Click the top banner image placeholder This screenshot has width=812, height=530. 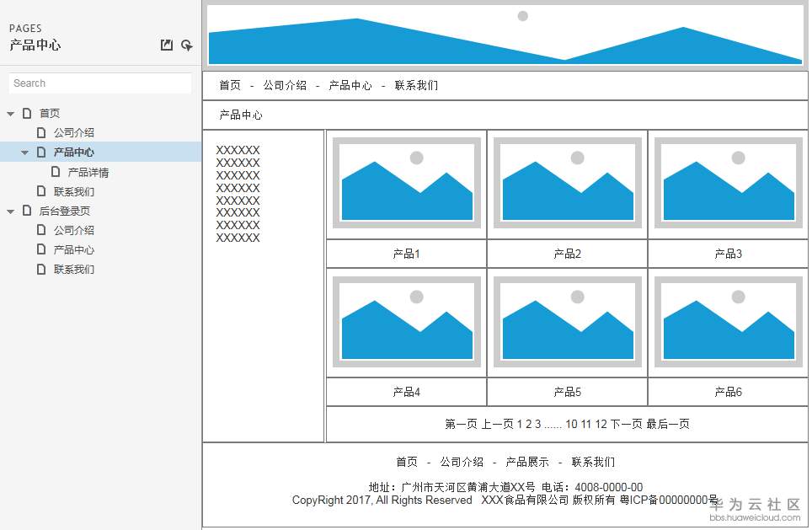tap(505, 35)
